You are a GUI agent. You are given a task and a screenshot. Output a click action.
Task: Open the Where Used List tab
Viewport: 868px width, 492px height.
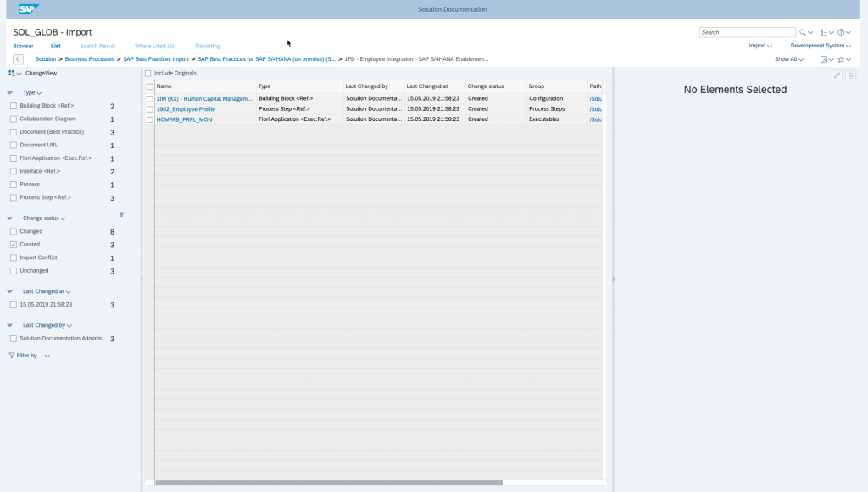pyautogui.click(x=155, y=46)
